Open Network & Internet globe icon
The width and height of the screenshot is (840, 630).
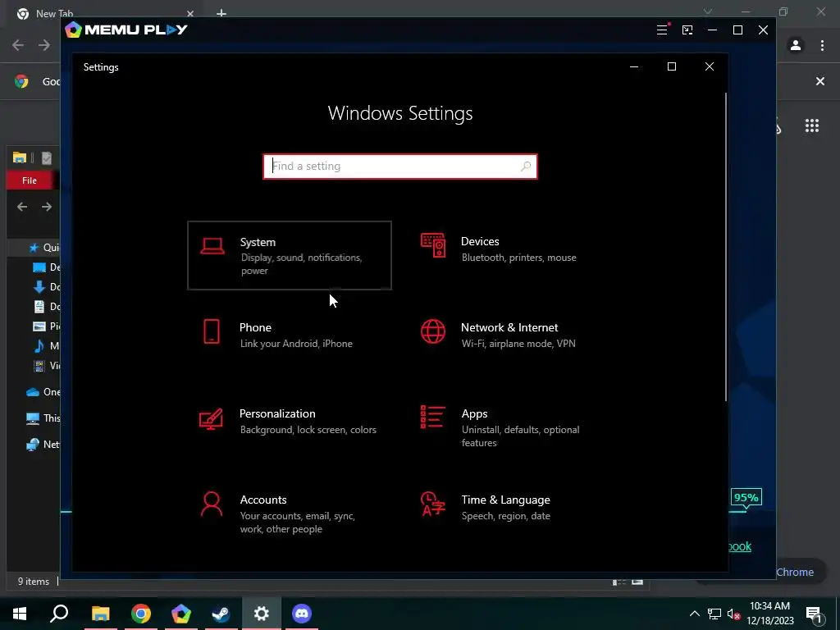433,331
